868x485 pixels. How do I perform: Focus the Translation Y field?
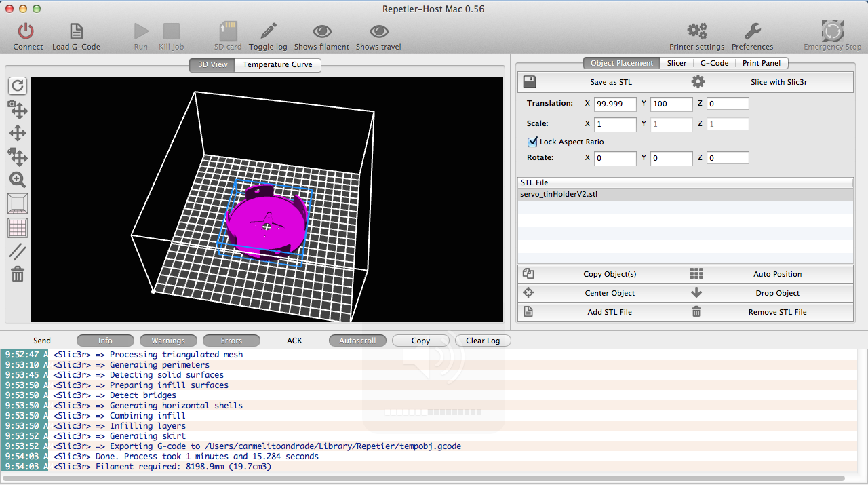(x=671, y=104)
